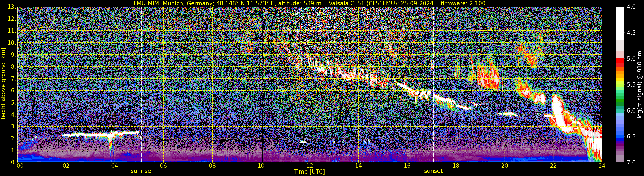
Task: Pick the blue band near -6.5 on colorbar
Action: [x=620, y=137]
